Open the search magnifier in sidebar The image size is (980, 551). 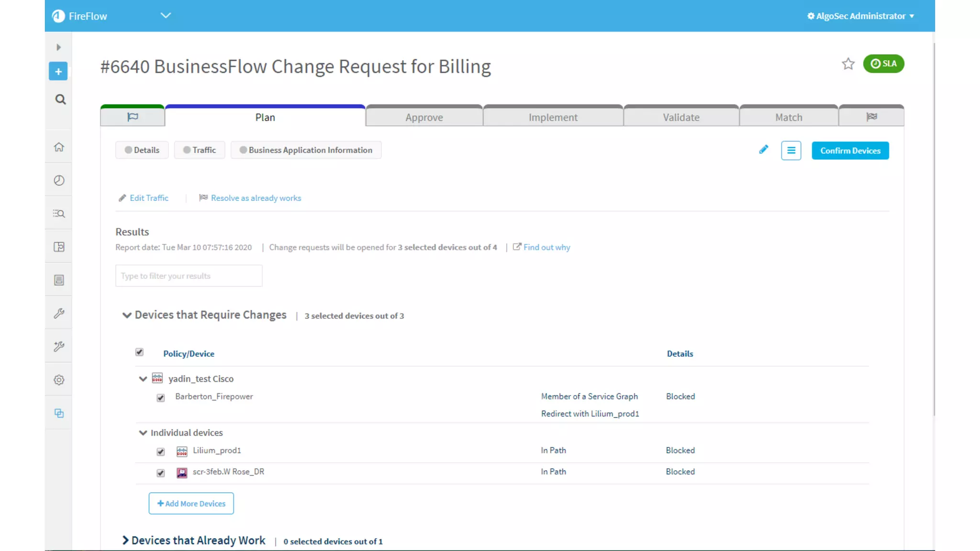click(x=60, y=99)
